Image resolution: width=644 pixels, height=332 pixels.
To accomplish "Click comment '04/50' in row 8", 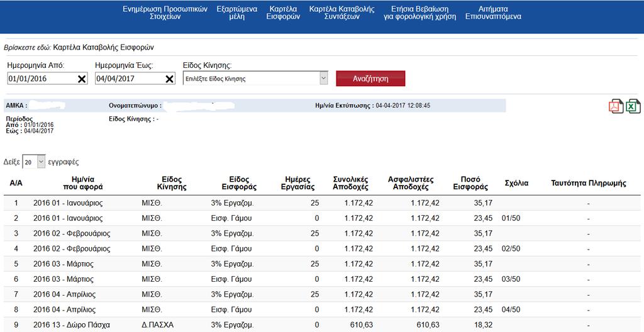I will pos(511,309).
